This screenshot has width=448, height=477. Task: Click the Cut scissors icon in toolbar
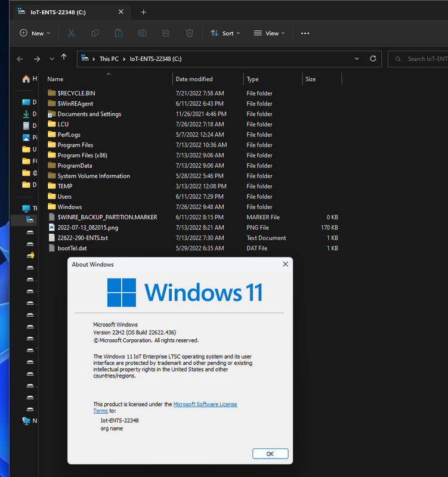coord(71,33)
